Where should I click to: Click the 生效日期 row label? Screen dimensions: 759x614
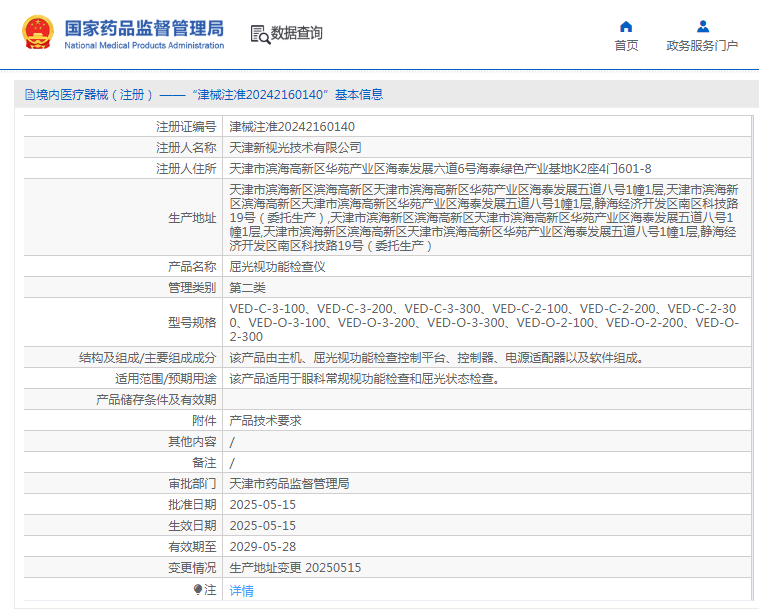(x=192, y=525)
